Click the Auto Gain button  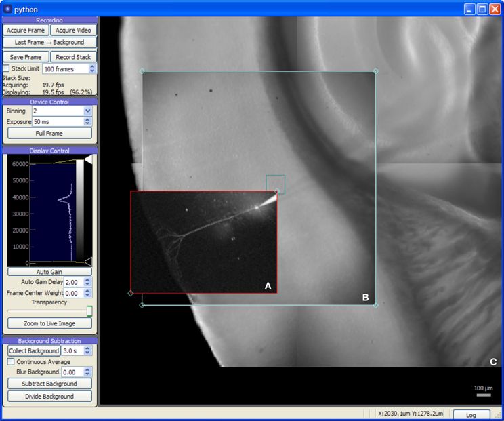(49, 272)
